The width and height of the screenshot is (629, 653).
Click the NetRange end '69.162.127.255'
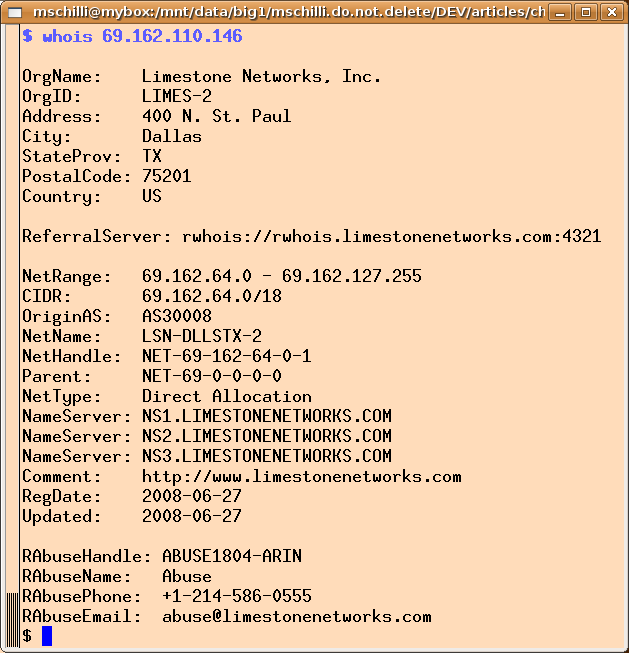[x=352, y=276]
